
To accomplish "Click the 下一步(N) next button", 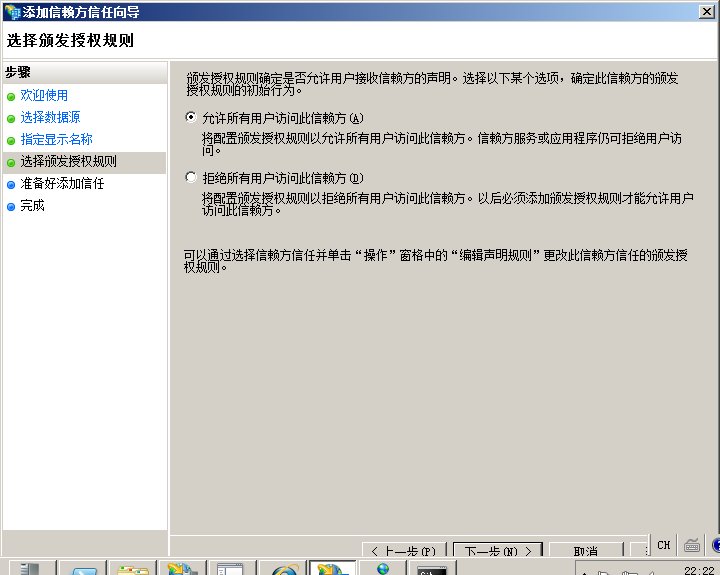I will point(498,550).
